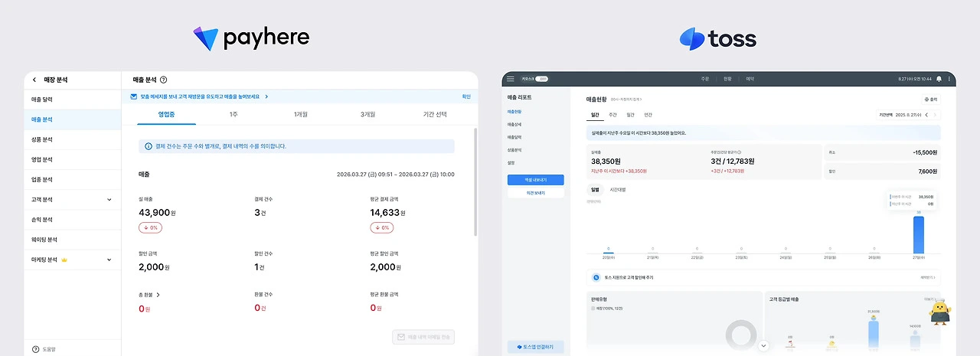The width and height of the screenshot is (980, 356).
Task: Open 매출 달력 in payhere sidebar
Action: (73, 100)
